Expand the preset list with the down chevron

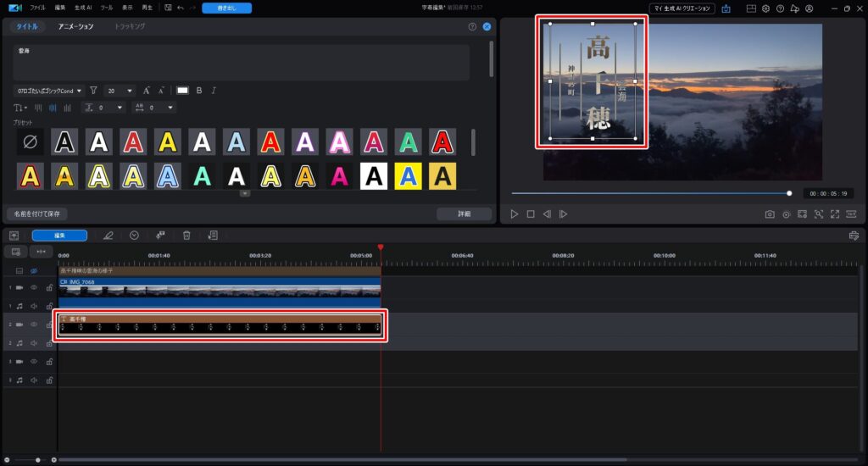(x=245, y=193)
